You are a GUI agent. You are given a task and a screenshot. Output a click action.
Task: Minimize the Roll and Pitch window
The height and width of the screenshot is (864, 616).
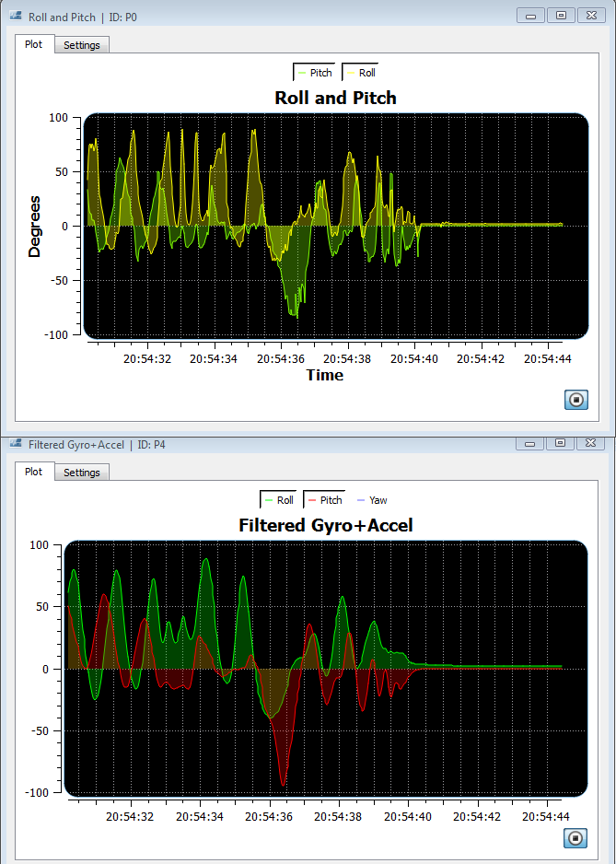529,16
